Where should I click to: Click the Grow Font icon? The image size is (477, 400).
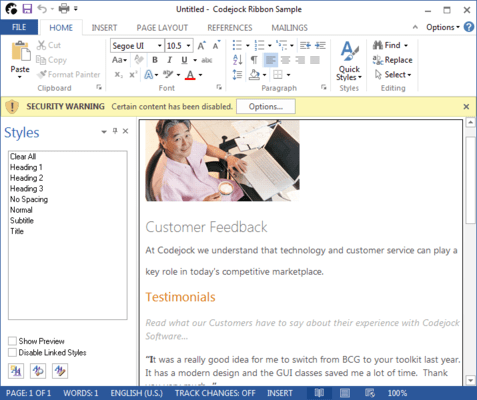point(201,45)
